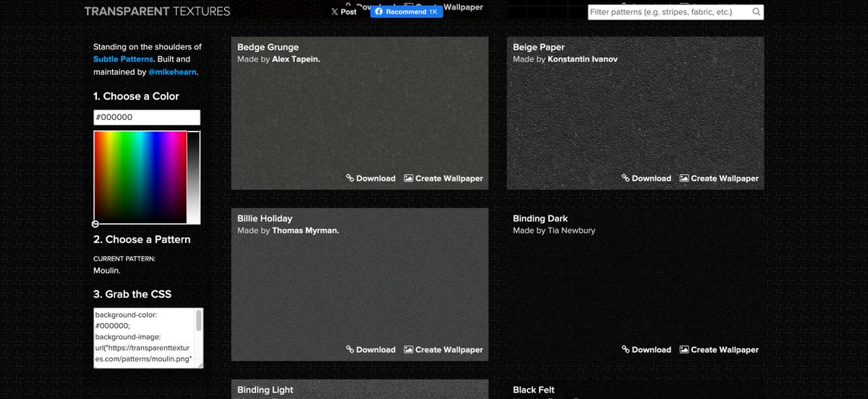Screen dimensions: 868x399
Task: Download the Beige Paper pattern
Action: (652, 179)
